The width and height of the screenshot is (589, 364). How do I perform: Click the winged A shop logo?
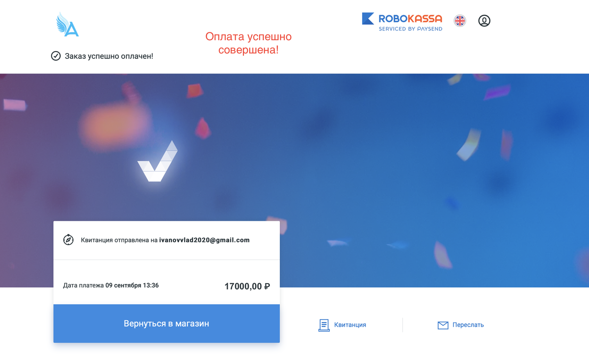(x=67, y=25)
